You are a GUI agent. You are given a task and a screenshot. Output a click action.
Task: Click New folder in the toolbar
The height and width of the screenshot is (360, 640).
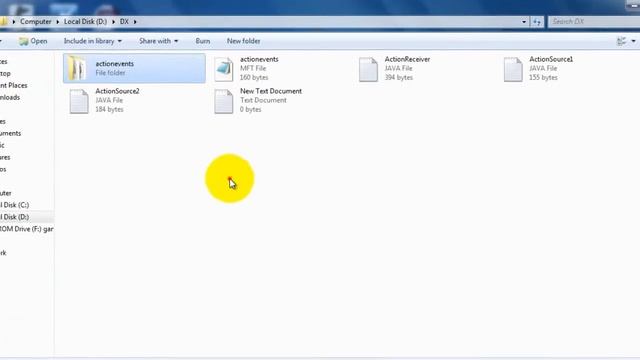(244, 41)
